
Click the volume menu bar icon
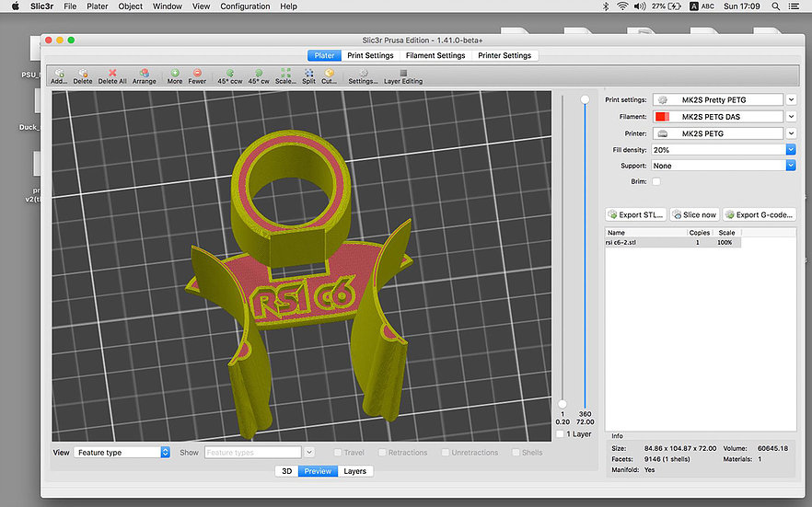click(640, 6)
